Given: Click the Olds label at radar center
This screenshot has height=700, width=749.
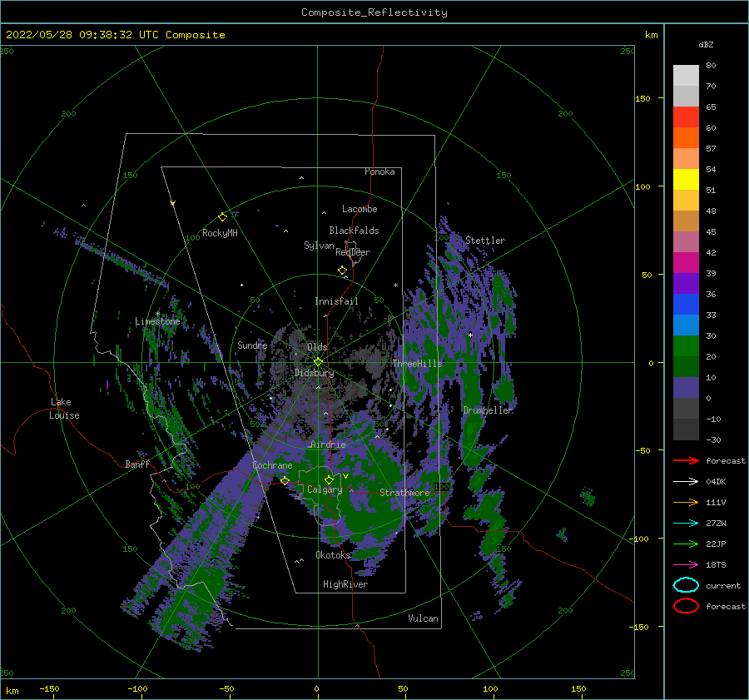Looking at the screenshot, I should (317, 347).
